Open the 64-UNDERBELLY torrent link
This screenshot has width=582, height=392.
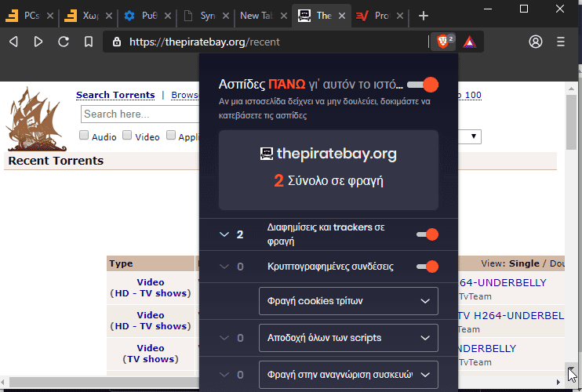(503, 282)
